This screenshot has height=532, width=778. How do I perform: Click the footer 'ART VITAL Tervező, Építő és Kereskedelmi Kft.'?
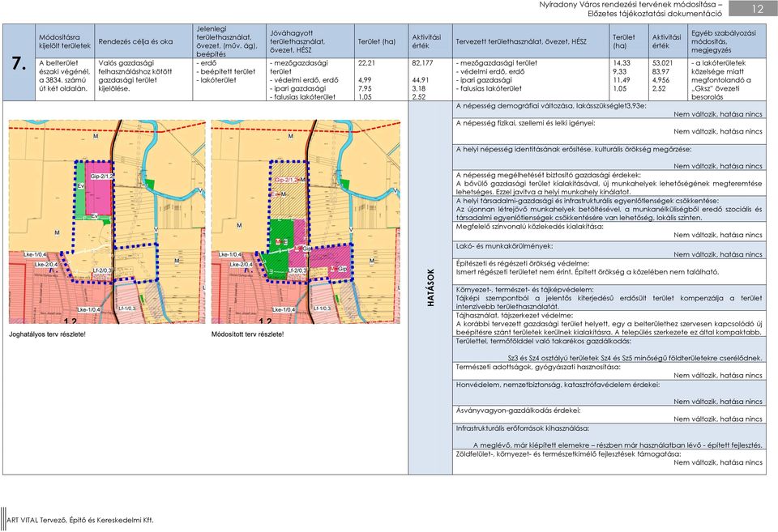(x=80, y=520)
